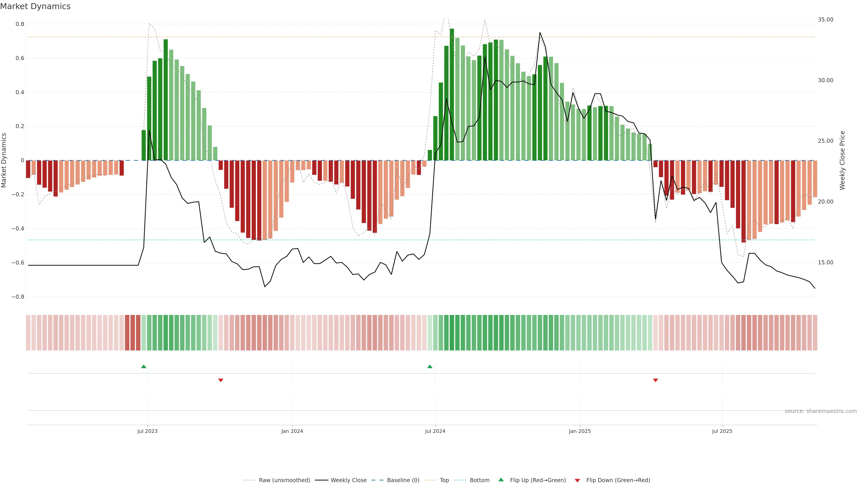Viewport: 868px width, 488px height.
Task: Click the second green Flip Up marker near Jul 2024
Action: (x=430, y=366)
